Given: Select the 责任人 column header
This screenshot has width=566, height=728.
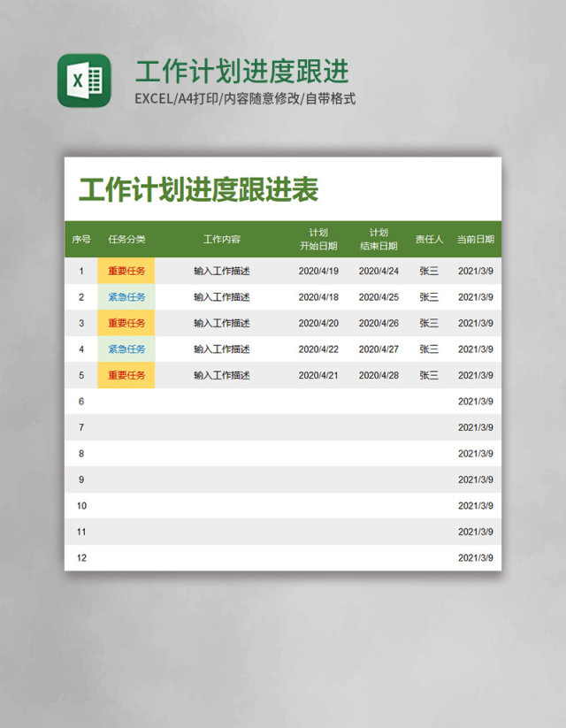Looking at the screenshot, I should click(x=429, y=239).
